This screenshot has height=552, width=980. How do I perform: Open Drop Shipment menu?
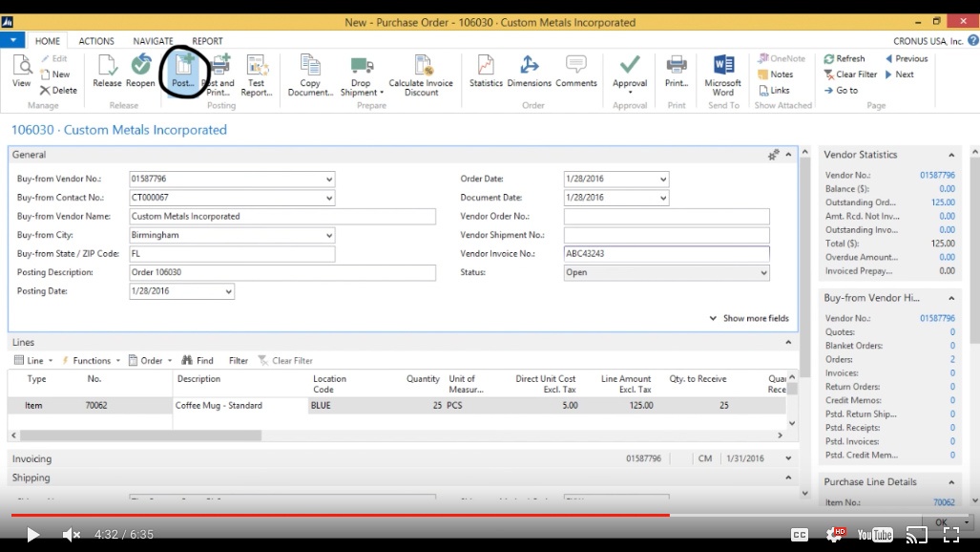point(362,75)
